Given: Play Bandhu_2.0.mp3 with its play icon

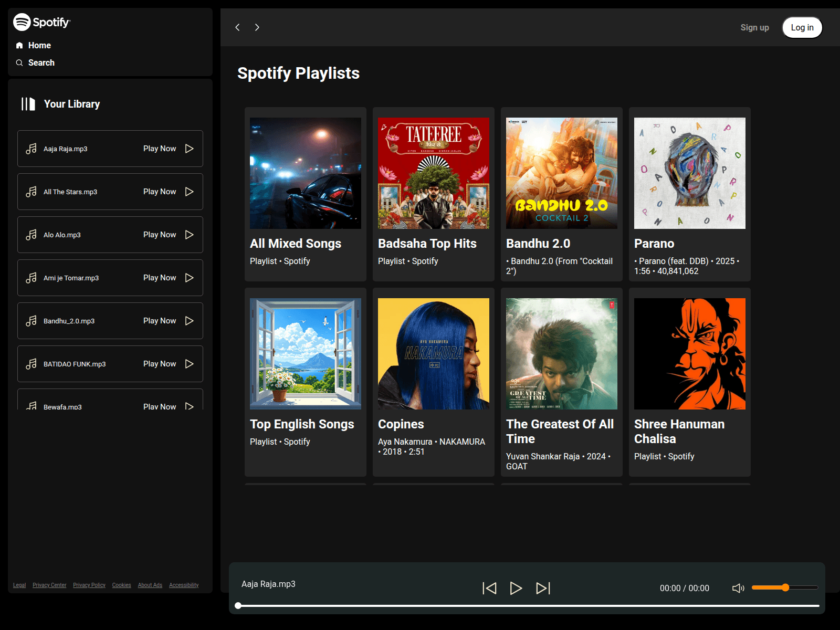Looking at the screenshot, I should pos(190,321).
